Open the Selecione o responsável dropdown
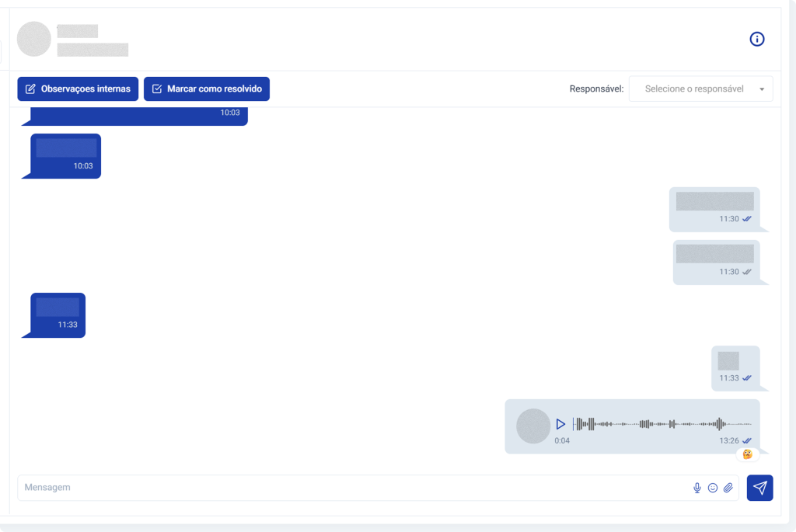 pos(693,89)
